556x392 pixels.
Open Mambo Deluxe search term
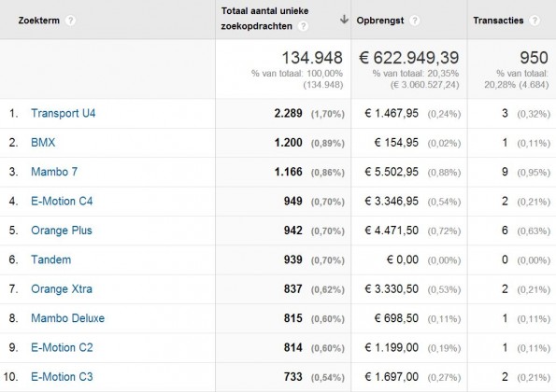(x=67, y=318)
